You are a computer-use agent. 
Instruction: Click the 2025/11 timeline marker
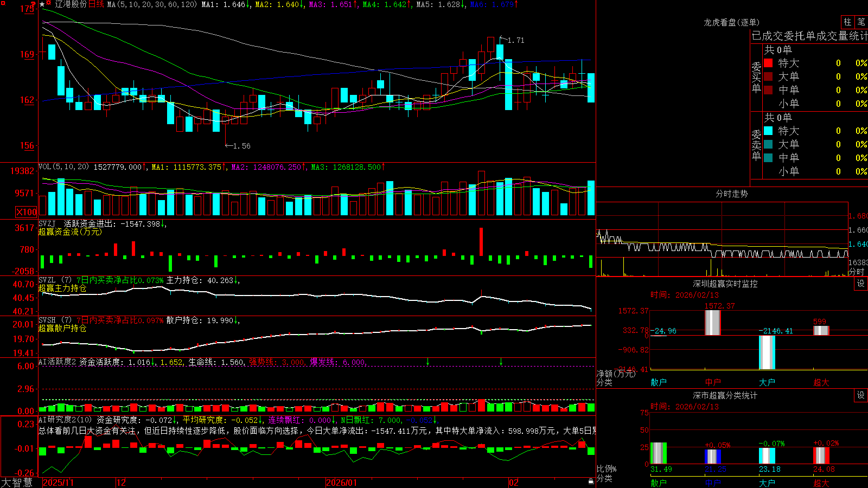58,483
